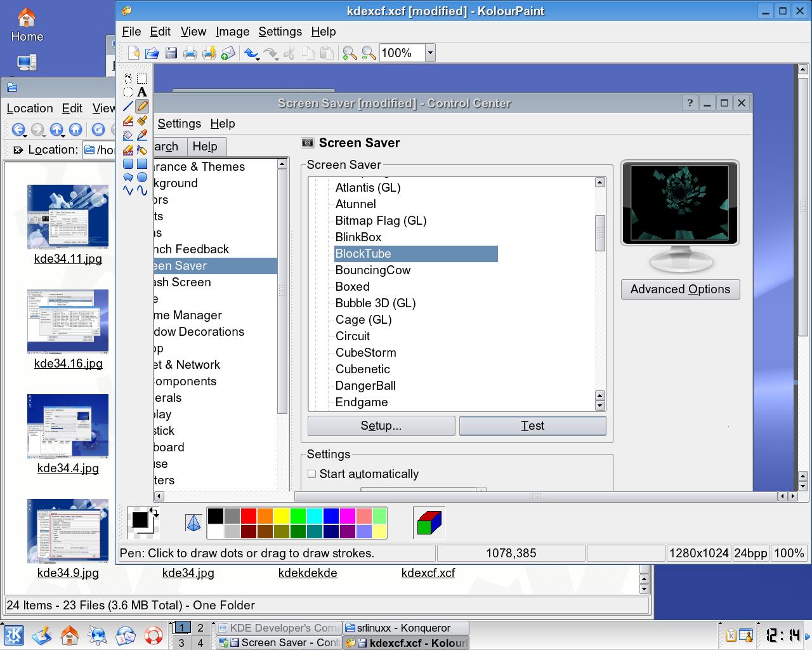Select the Spraycan tool
This screenshot has height=650, width=812.
click(x=142, y=149)
